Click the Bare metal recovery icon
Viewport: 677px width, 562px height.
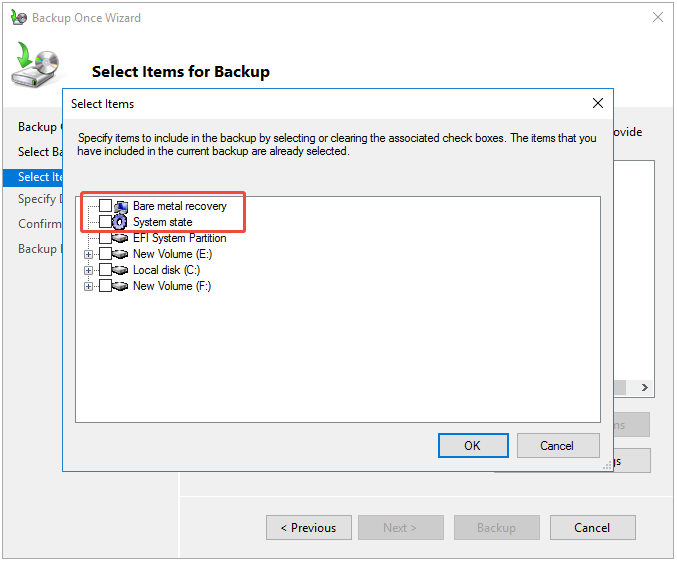(121, 206)
